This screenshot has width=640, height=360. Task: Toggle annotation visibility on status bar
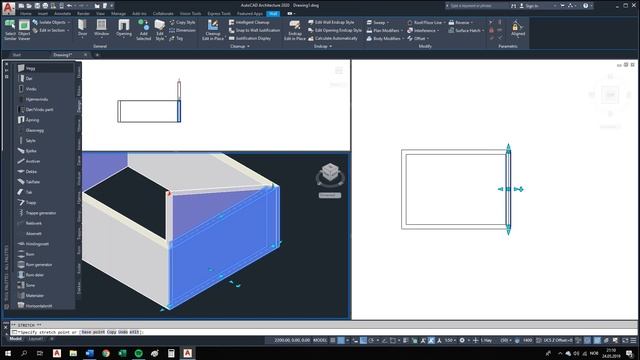pos(423,340)
